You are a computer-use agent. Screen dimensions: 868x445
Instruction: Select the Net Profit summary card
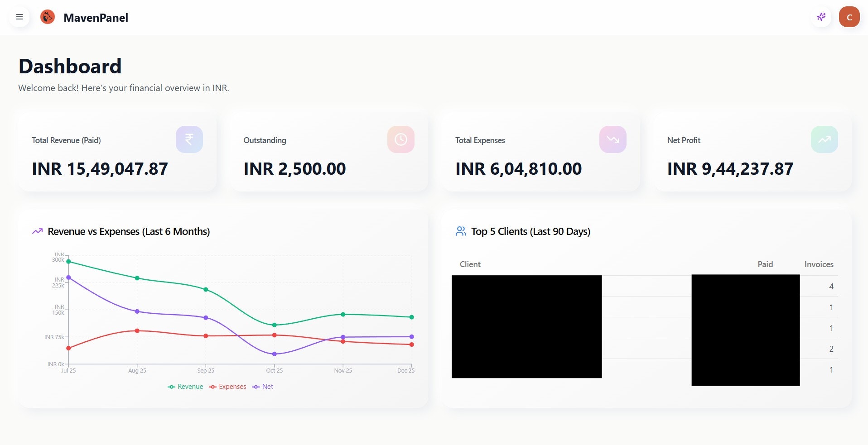(x=752, y=153)
